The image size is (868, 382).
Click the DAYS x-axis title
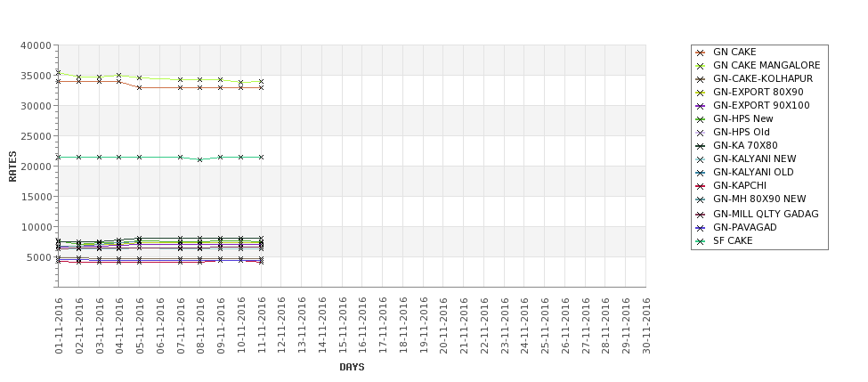[x=352, y=367]
